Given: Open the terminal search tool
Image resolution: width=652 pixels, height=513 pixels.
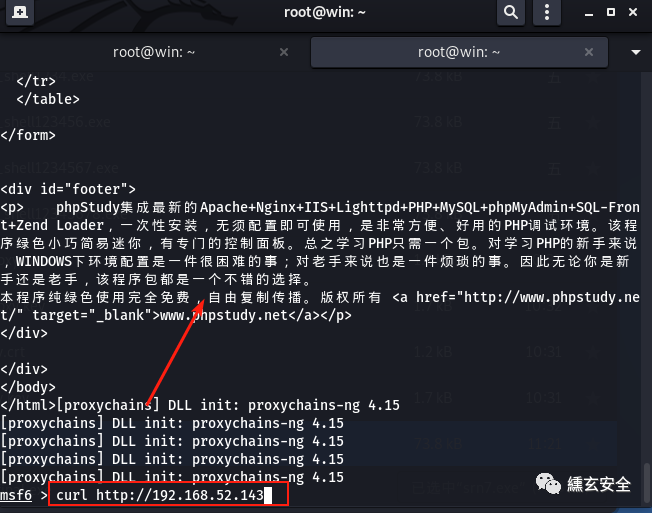Looking at the screenshot, I should pyautogui.click(x=511, y=12).
